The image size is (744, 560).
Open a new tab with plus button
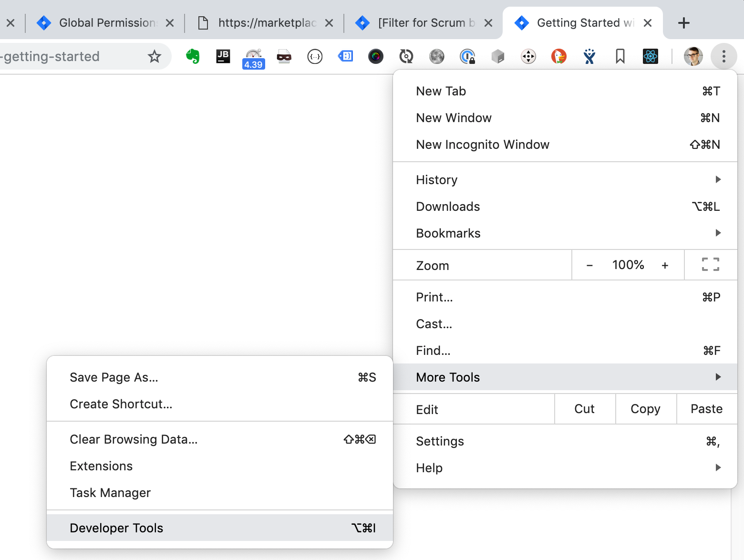click(x=683, y=23)
